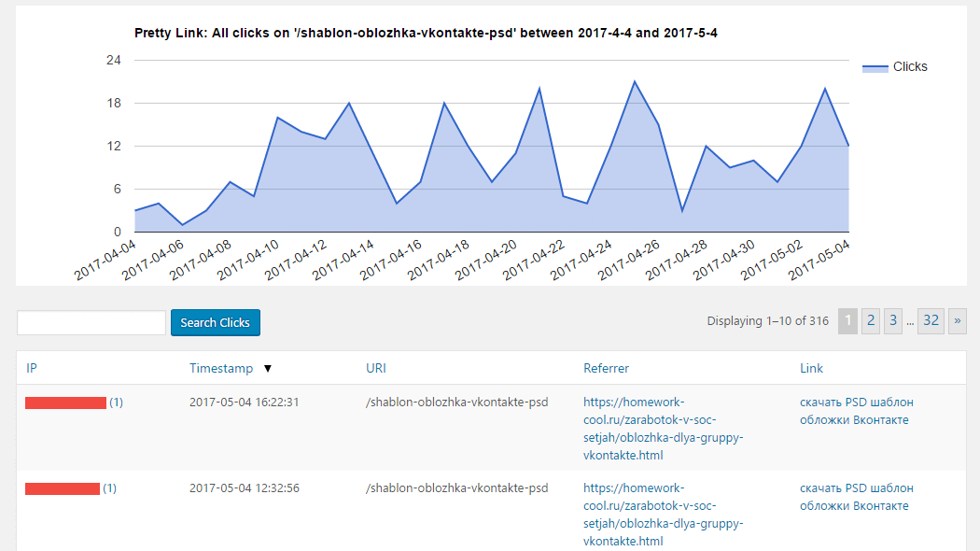Click timestamp 2017-05-04 16:22:31
The image size is (980, 551).
(245, 403)
